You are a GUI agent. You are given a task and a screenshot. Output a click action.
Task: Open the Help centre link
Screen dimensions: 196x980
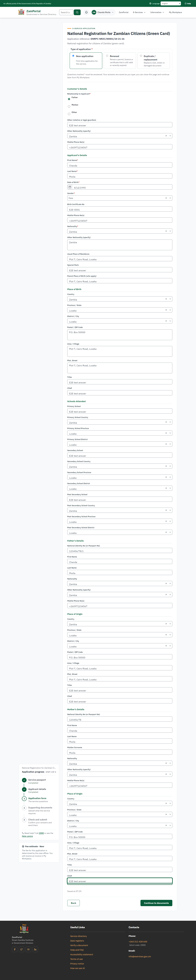(27, 836)
